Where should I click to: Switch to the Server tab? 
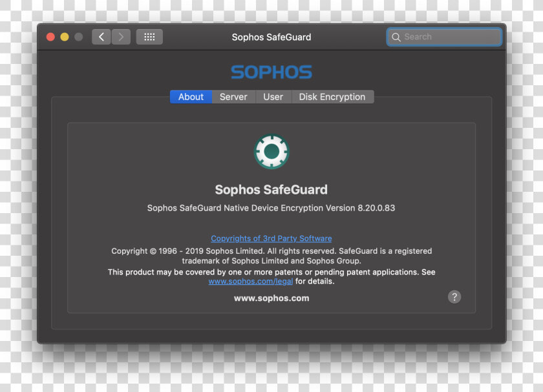[x=233, y=97]
